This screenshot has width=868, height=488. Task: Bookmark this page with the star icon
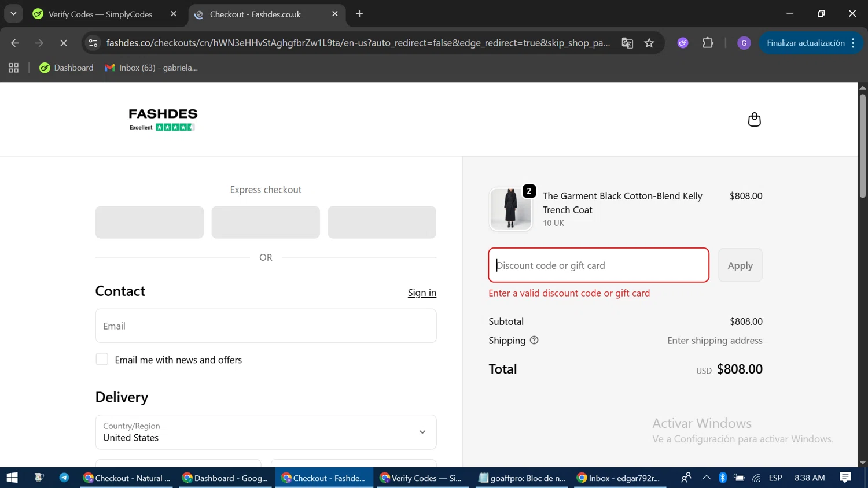point(649,43)
